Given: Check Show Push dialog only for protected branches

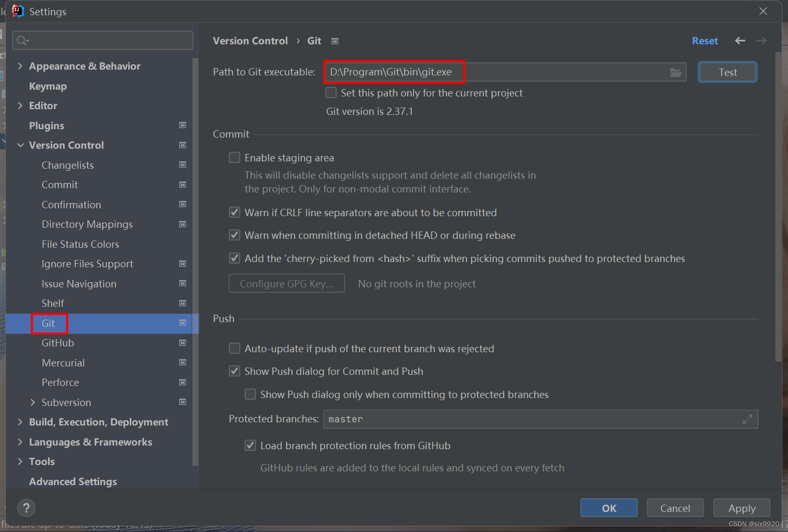Looking at the screenshot, I should (x=250, y=394).
